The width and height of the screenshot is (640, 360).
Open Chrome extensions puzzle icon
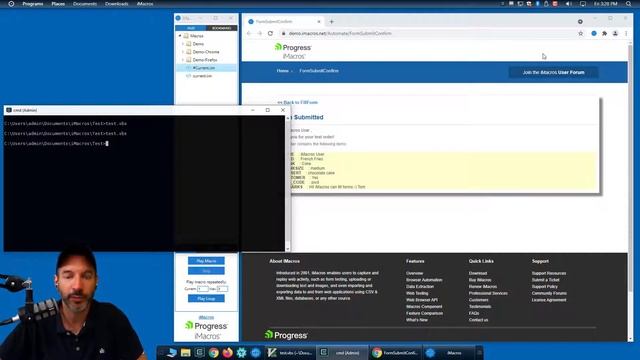(x=604, y=33)
